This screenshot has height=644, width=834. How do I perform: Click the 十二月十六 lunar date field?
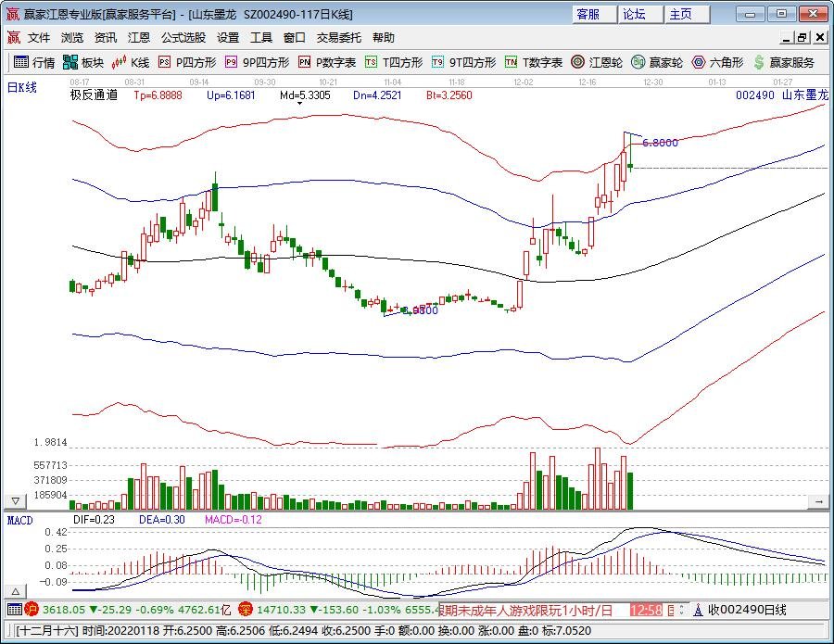coord(47,631)
